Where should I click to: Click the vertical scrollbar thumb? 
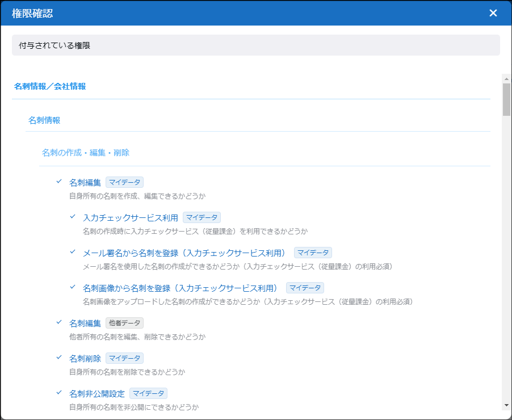click(506, 99)
